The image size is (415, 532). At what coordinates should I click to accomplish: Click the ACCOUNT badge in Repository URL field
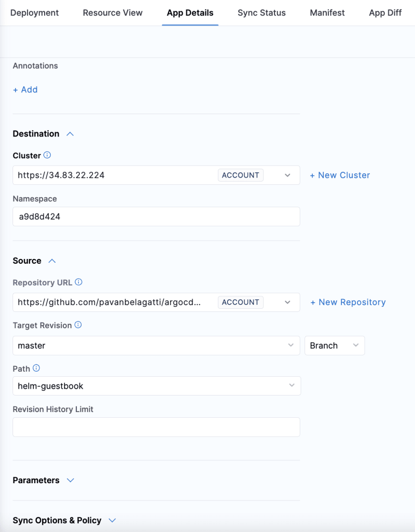coord(240,302)
